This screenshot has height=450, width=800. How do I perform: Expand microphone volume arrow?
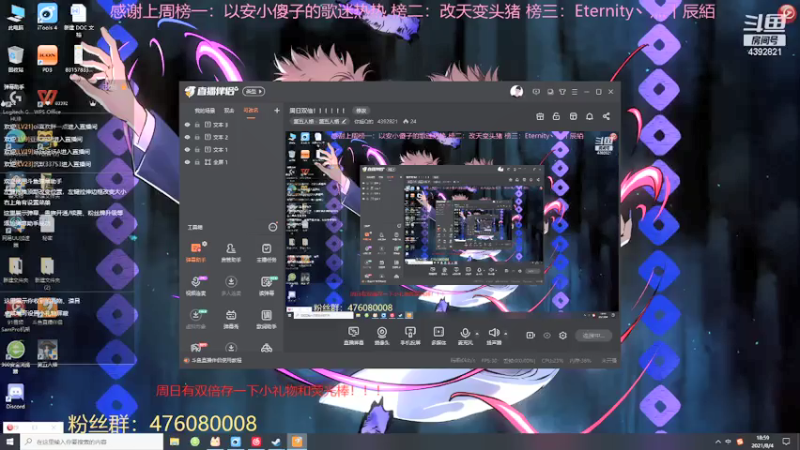tap(477, 334)
